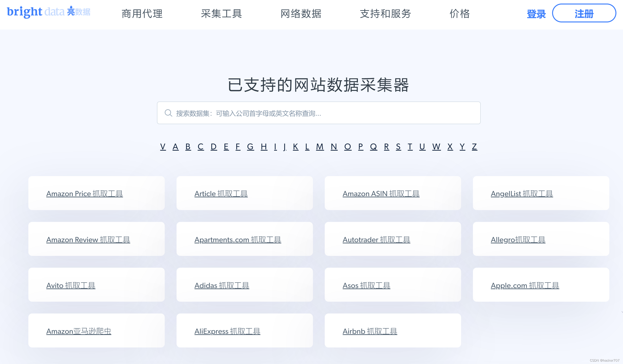Filter by letter X
This screenshot has height=364, width=623.
click(450, 147)
